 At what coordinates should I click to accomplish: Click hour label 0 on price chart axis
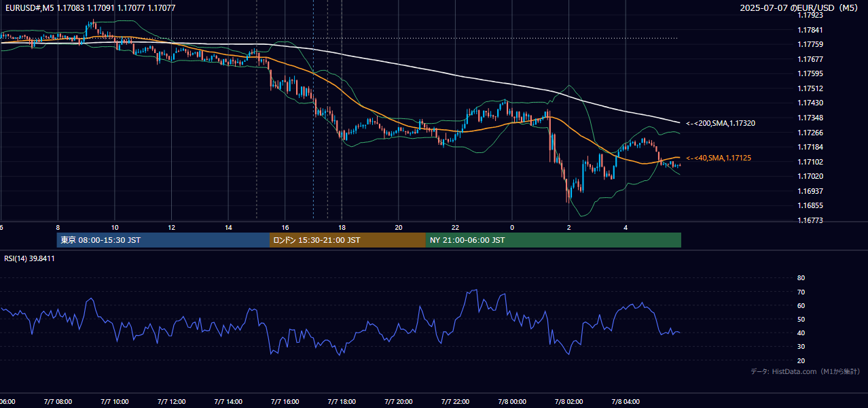[x=512, y=227]
